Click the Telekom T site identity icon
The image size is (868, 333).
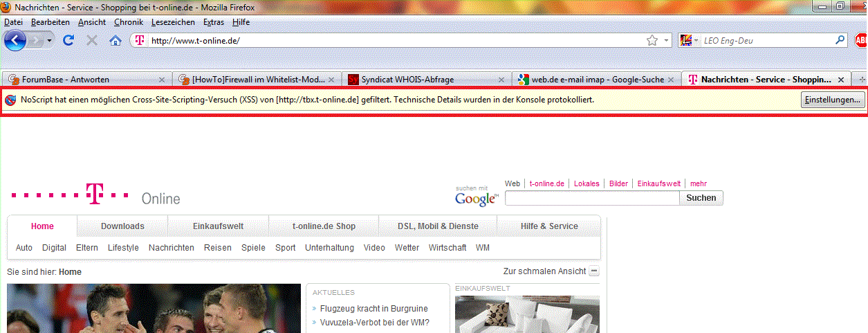click(140, 40)
